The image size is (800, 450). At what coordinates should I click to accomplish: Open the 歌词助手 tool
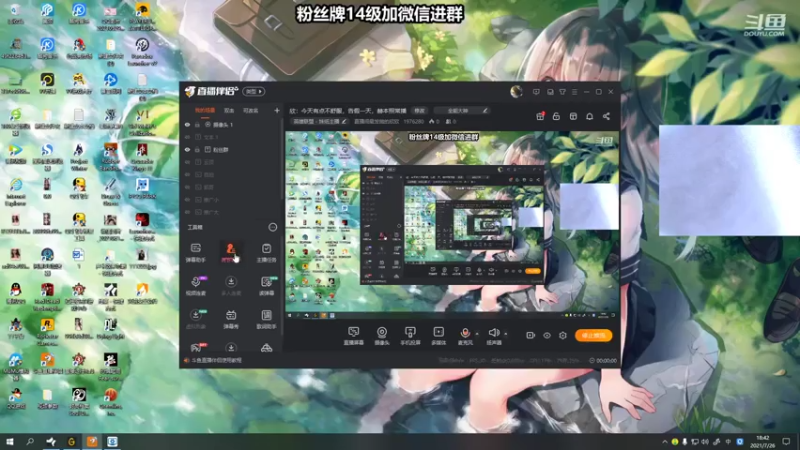[266, 319]
